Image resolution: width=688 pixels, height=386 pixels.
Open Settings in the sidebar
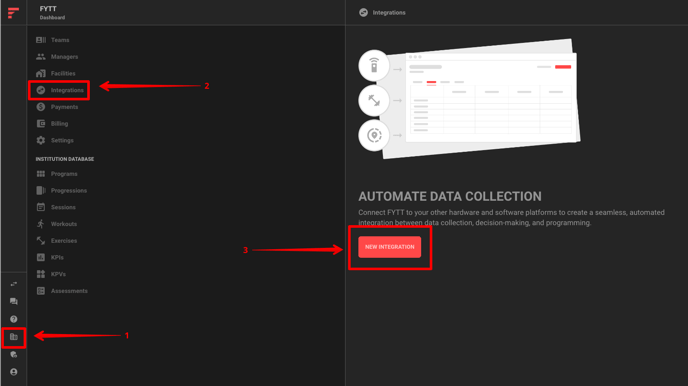(55, 140)
